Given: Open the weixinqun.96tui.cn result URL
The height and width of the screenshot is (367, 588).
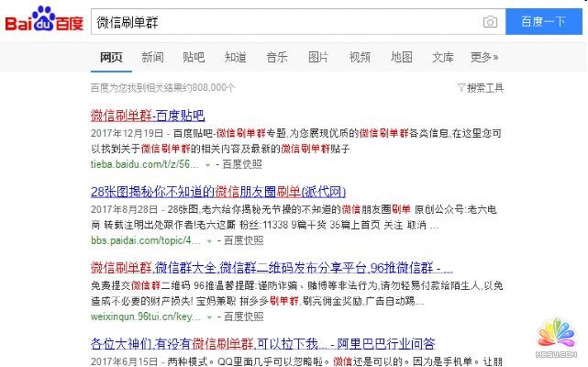Looking at the screenshot, I should [146, 317].
